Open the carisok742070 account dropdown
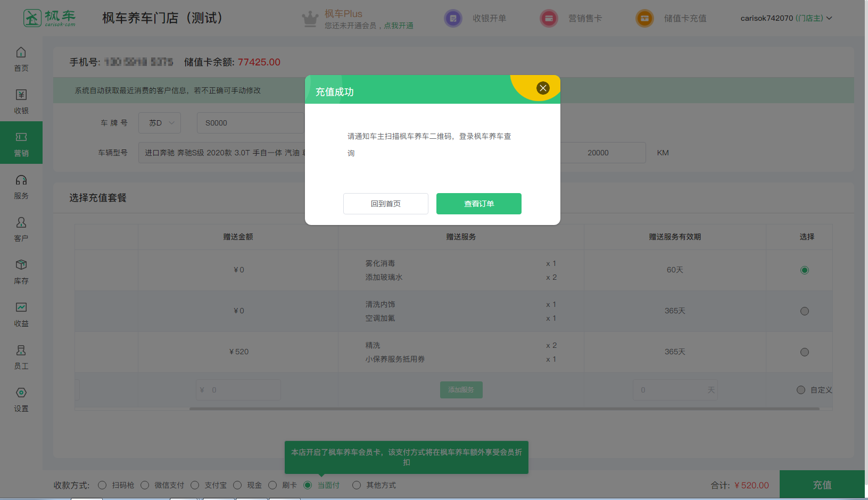Screen dimensions: 868x500 pyautogui.click(x=786, y=18)
